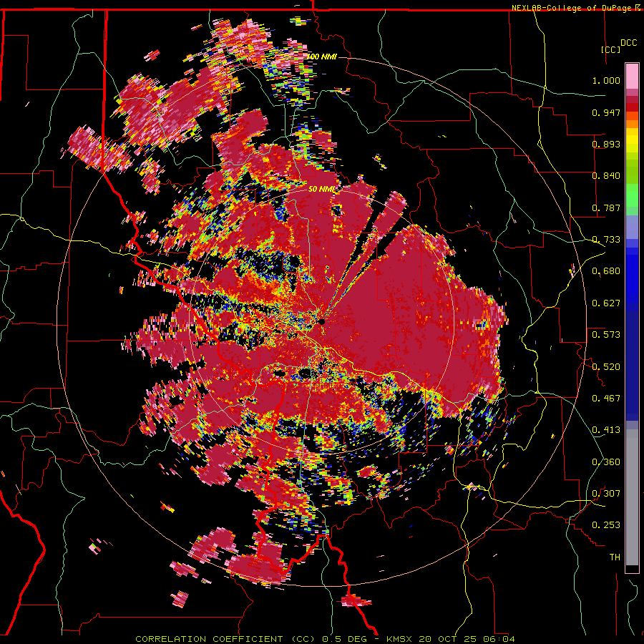Select the 0.573 scale value

(606, 335)
